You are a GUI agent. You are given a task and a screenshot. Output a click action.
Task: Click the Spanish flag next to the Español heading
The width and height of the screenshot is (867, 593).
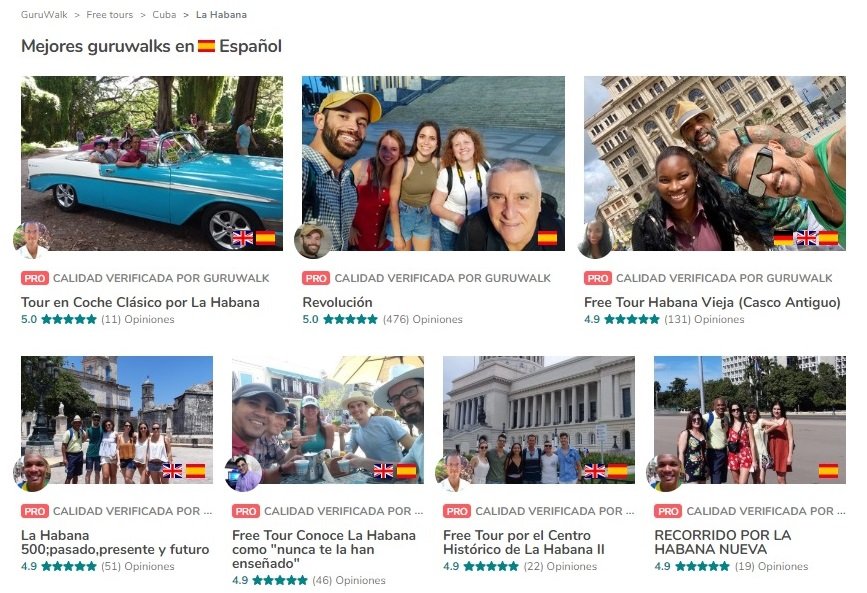point(206,46)
